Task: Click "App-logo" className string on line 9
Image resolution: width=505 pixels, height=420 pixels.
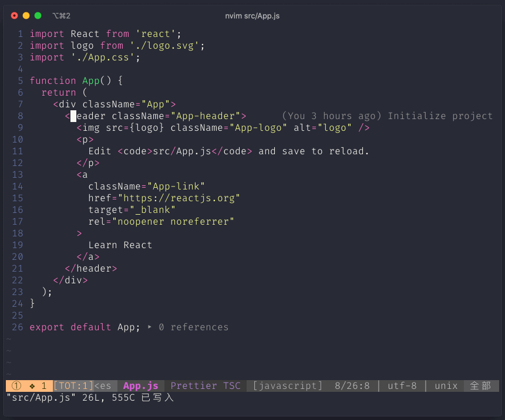Action: point(258,128)
